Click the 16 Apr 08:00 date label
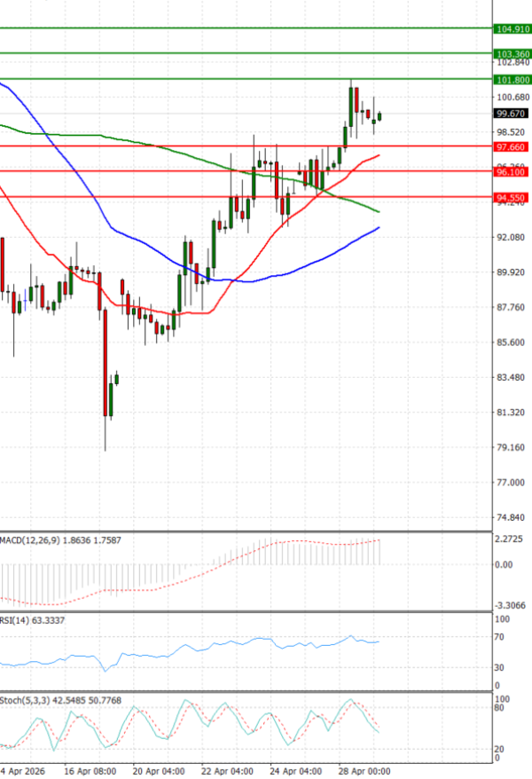532x779 pixels. coord(91,771)
